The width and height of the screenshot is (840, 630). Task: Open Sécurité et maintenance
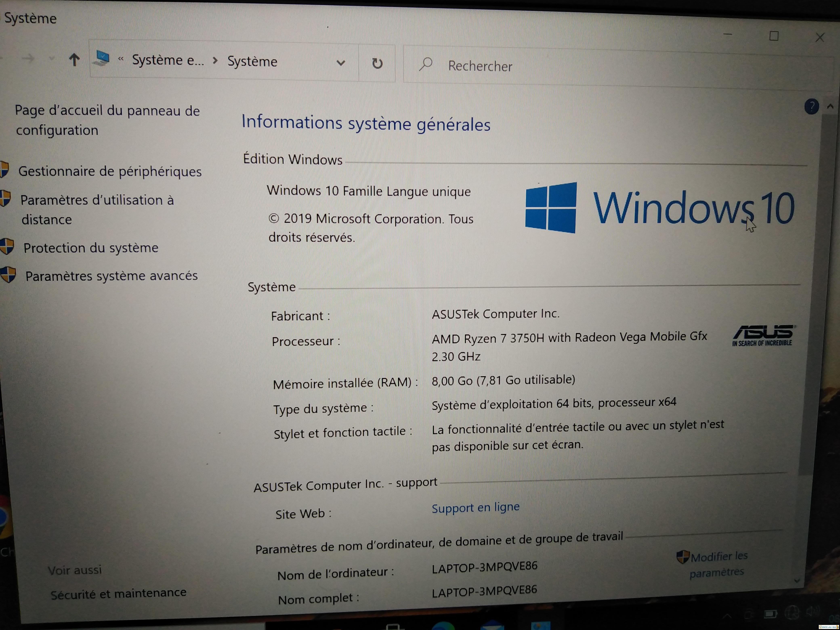pyautogui.click(x=119, y=593)
